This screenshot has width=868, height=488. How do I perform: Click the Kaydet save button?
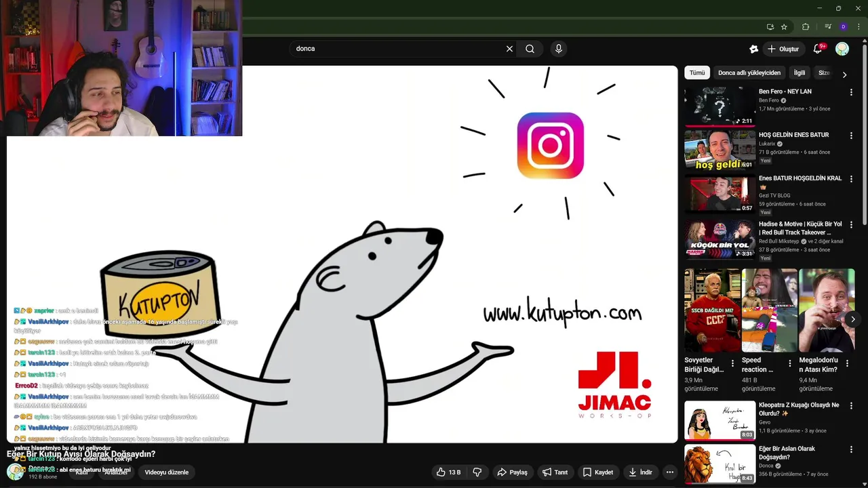point(598,472)
